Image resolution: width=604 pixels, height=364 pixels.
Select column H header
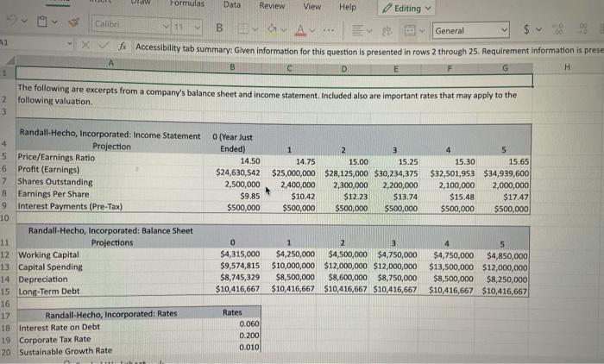point(567,67)
